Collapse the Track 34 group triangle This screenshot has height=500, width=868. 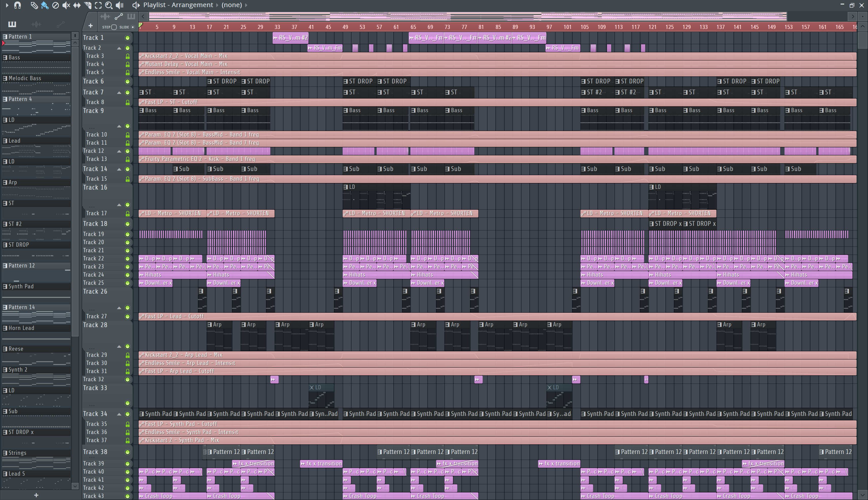click(x=119, y=414)
